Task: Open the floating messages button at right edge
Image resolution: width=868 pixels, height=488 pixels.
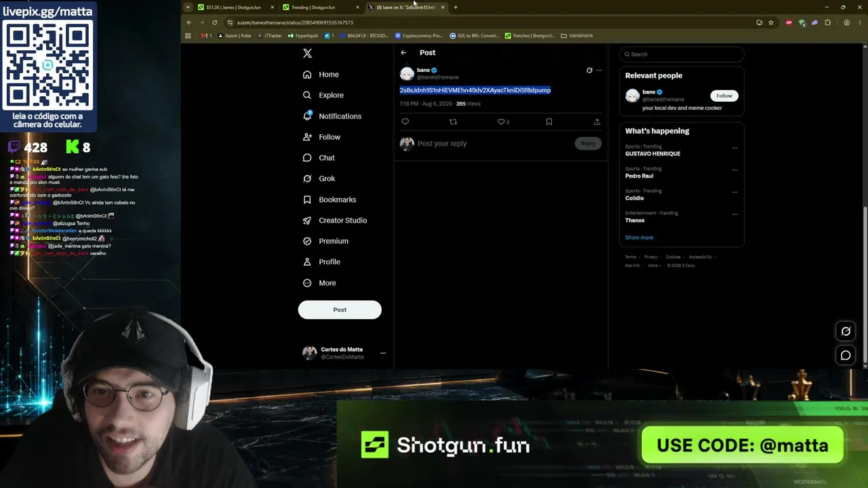Action: click(846, 355)
